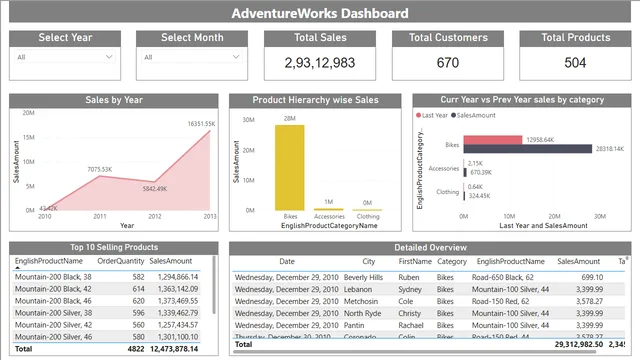Select the Mountain-200 Silver, 42 row

point(107,325)
